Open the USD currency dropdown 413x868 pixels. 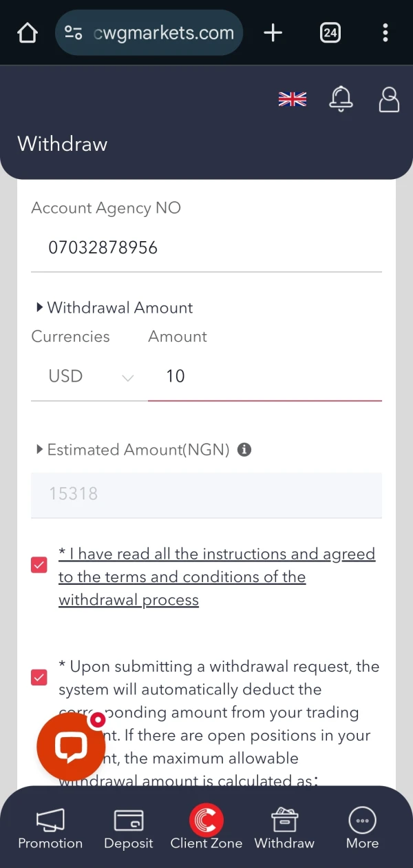click(x=89, y=376)
